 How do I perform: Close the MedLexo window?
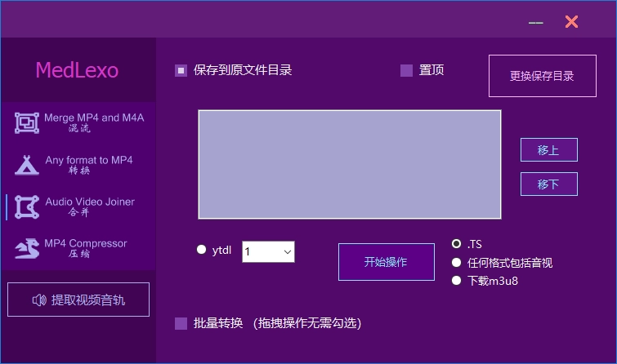click(571, 22)
